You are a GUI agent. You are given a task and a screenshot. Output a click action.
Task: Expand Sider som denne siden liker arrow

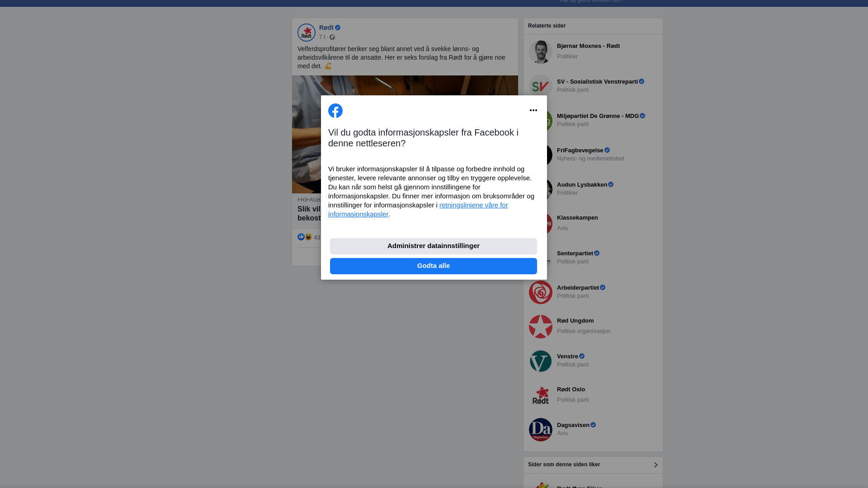point(655,465)
